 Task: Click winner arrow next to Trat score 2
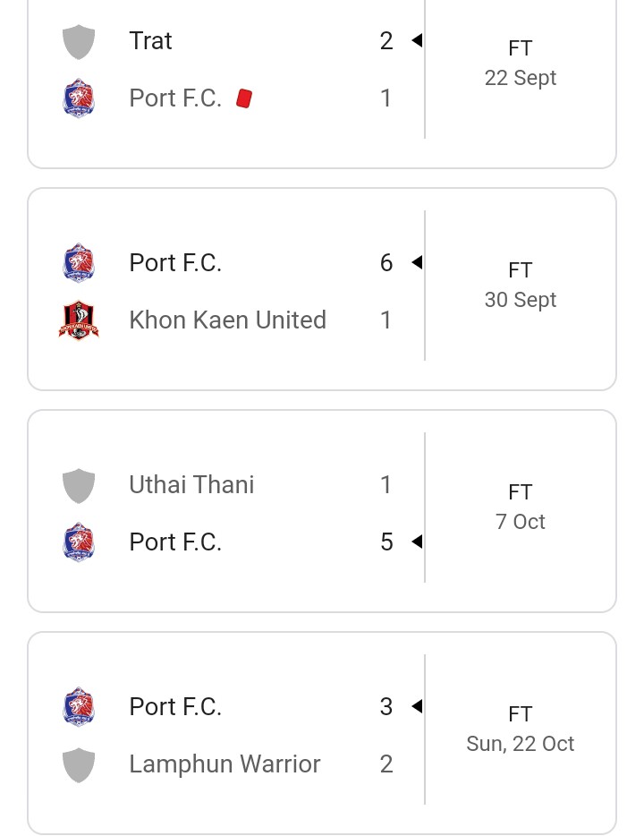pyautogui.click(x=417, y=40)
